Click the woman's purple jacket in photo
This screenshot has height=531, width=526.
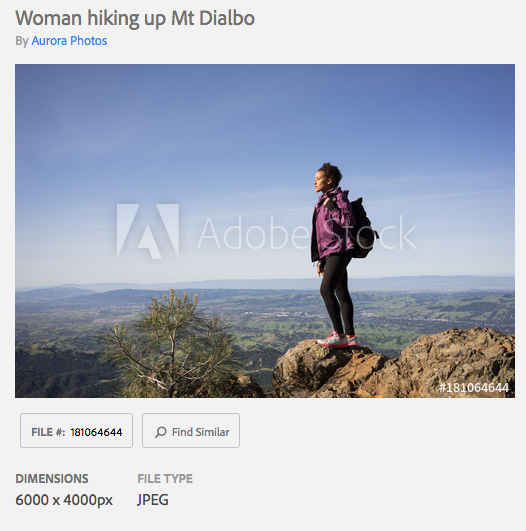click(x=332, y=225)
